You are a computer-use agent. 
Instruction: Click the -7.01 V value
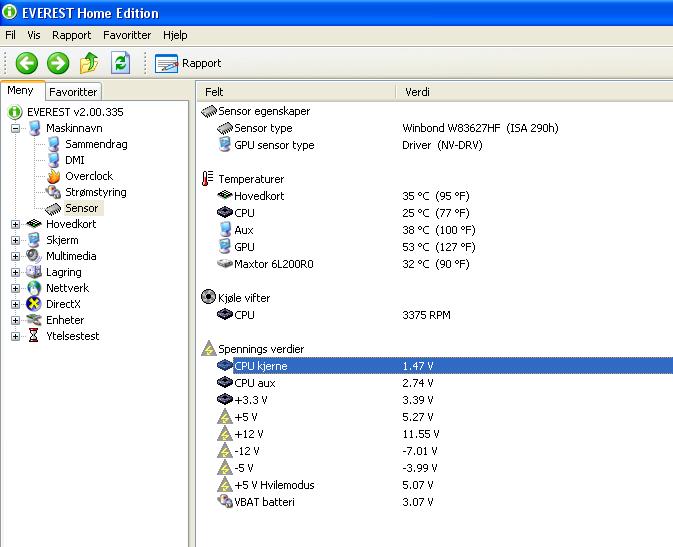point(419,451)
